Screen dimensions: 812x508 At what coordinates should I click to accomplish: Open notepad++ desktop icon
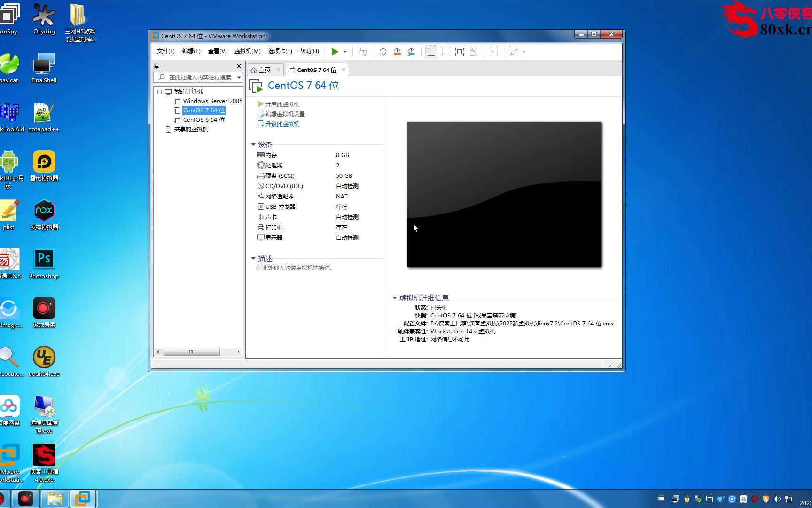(x=44, y=117)
